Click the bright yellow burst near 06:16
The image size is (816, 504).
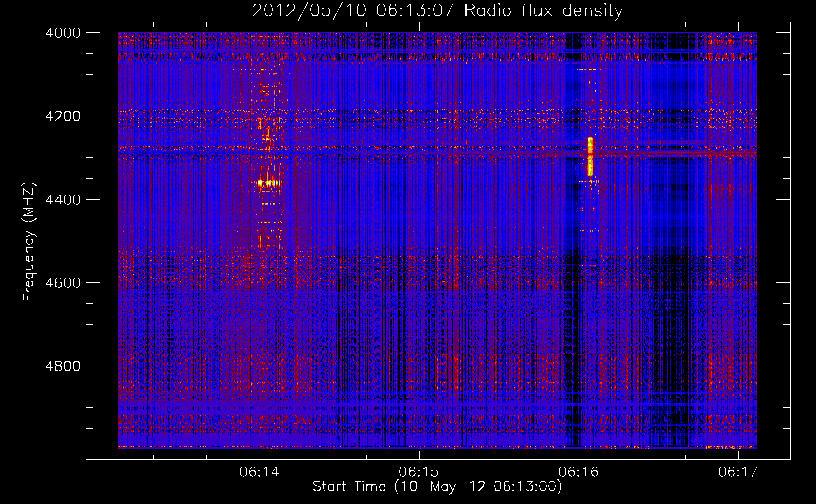point(590,156)
